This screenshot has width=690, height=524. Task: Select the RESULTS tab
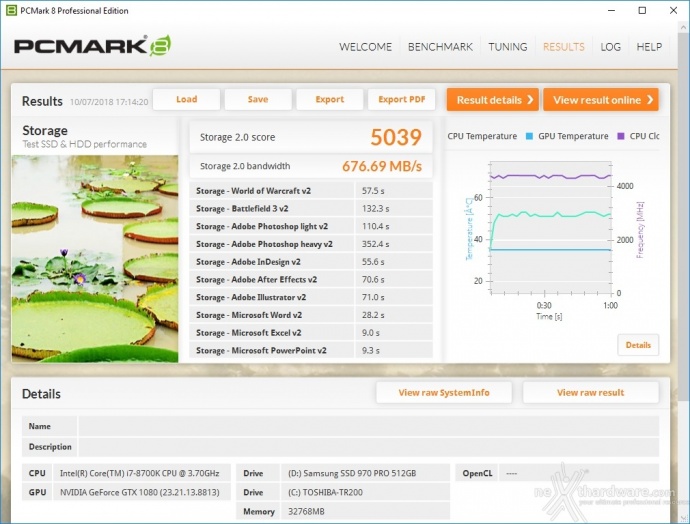click(x=564, y=47)
